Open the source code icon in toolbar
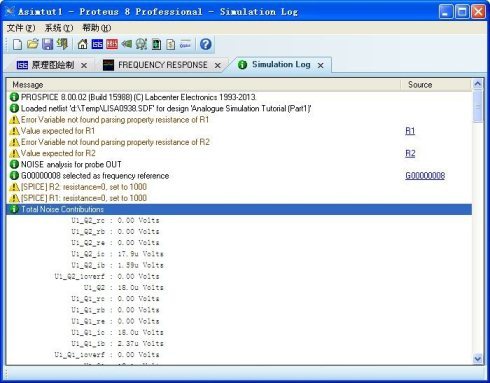490x383 pixels. pos(185,44)
